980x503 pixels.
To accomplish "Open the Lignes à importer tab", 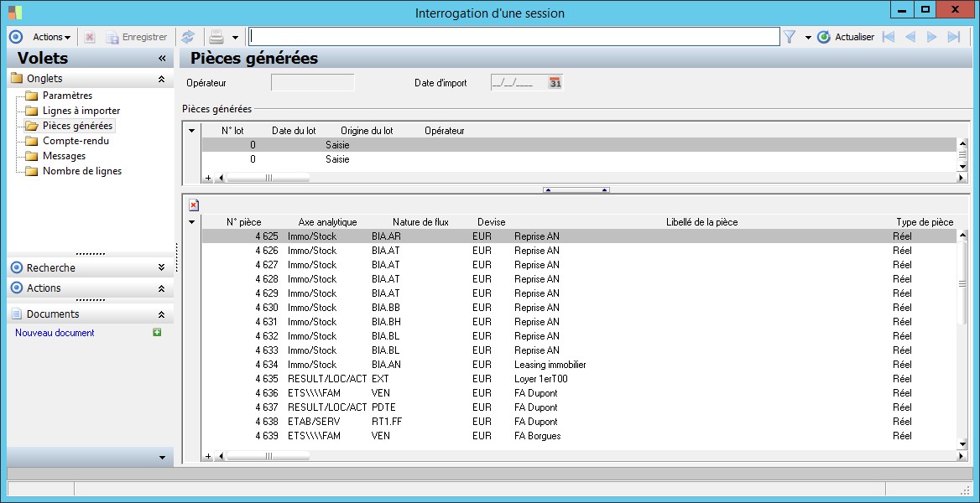I will click(81, 111).
